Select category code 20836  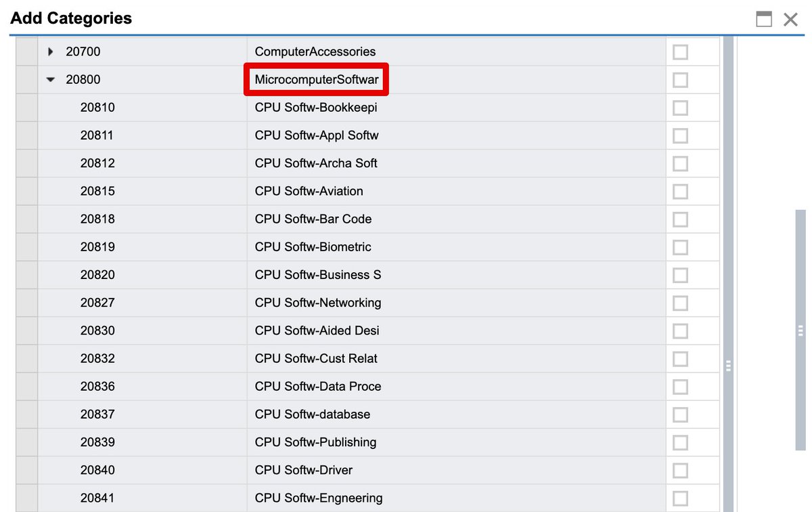click(x=97, y=386)
